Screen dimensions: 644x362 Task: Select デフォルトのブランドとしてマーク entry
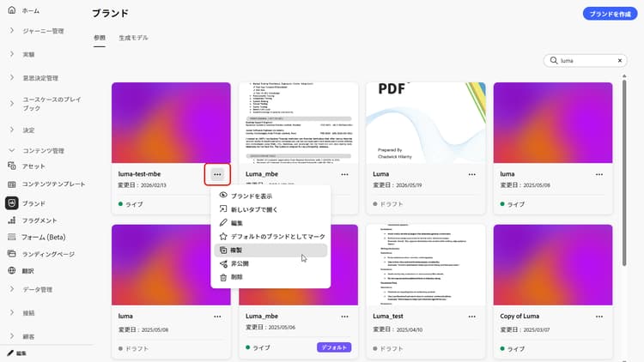(x=270, y=237)
